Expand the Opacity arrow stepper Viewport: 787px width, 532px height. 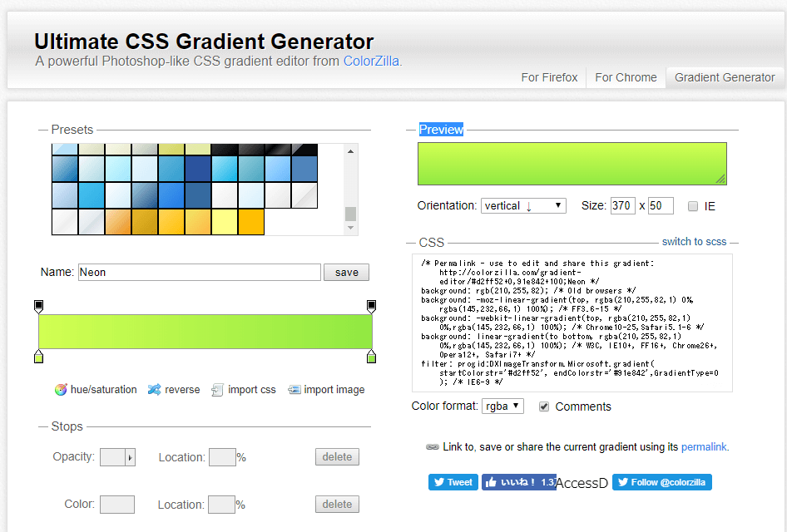click(130, 457)
